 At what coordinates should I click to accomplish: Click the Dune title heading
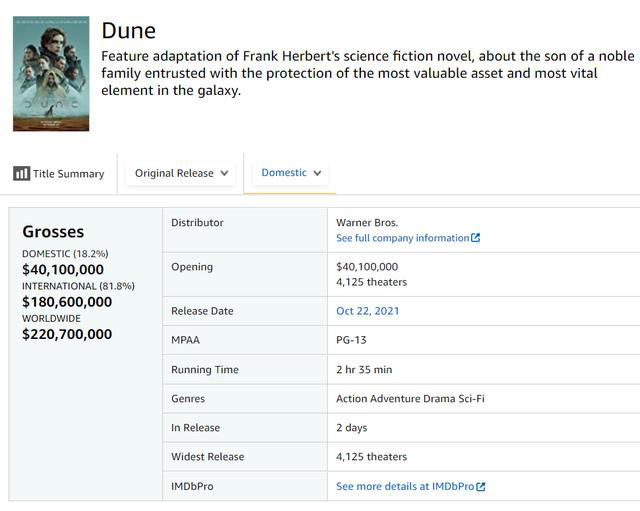pos(129,31)
